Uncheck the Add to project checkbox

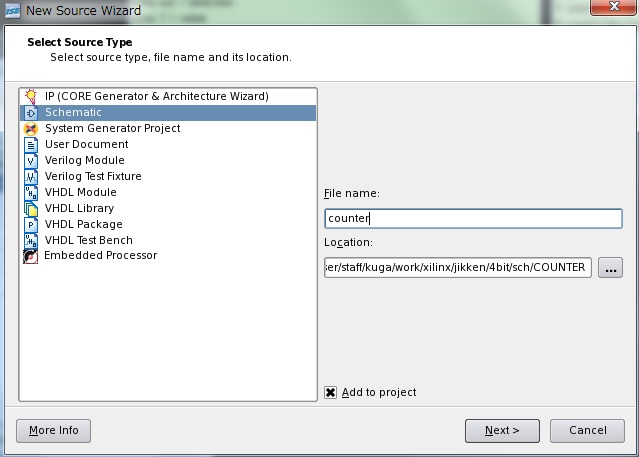330,392
